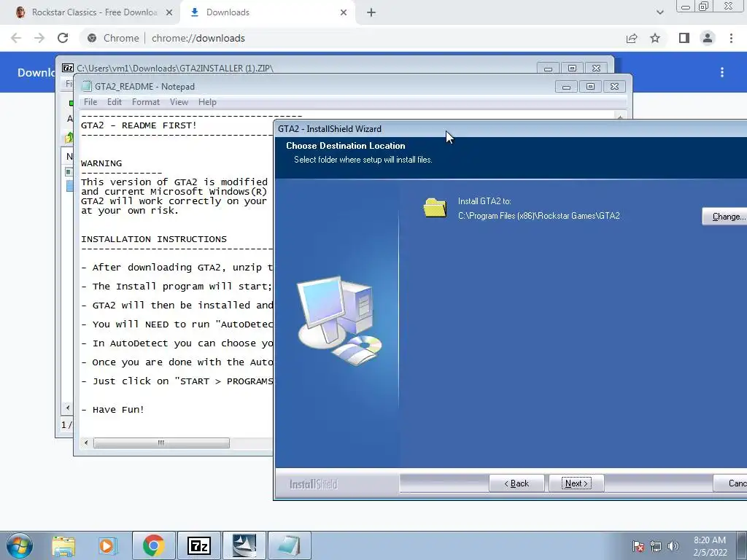747x560 pixels.
Task: Click 7-Zip icon on the taskbar
Action: [x=199, y=545]
